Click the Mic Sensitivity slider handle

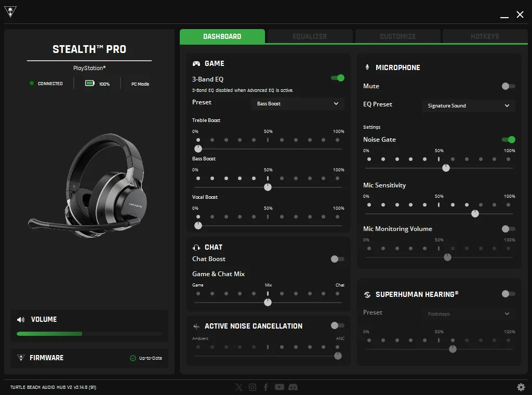coord(475,213)
